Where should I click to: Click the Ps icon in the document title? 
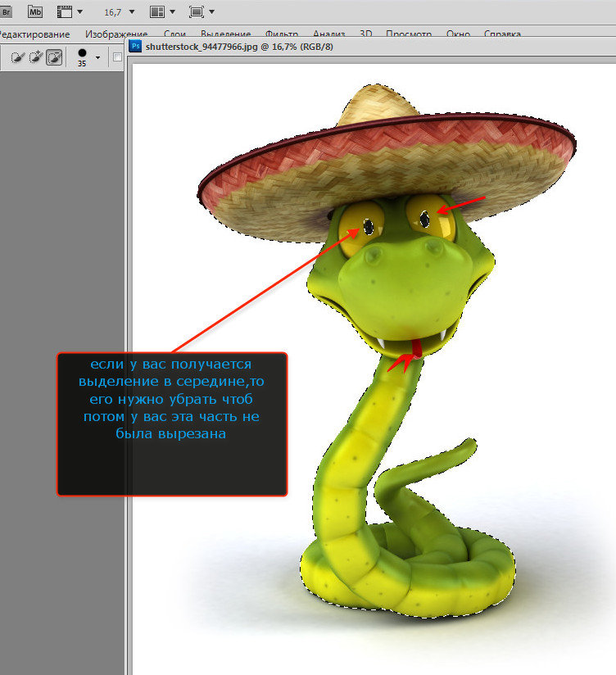point(136,47)
